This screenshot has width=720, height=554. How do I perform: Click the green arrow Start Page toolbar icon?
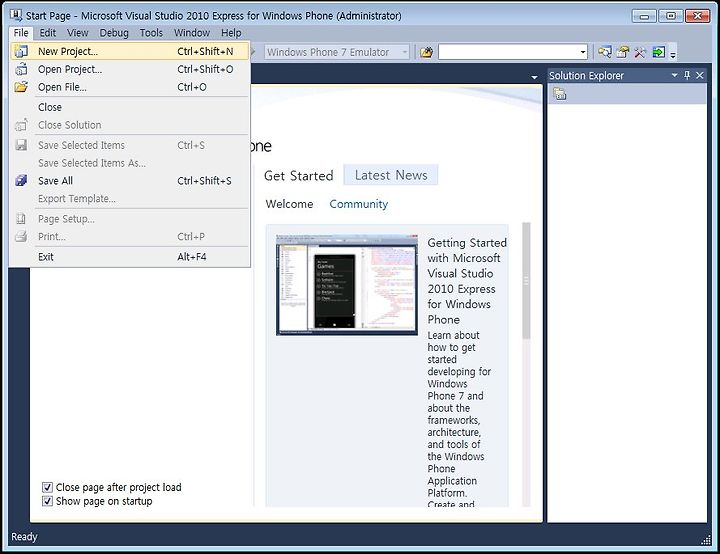tap(658, 52)
